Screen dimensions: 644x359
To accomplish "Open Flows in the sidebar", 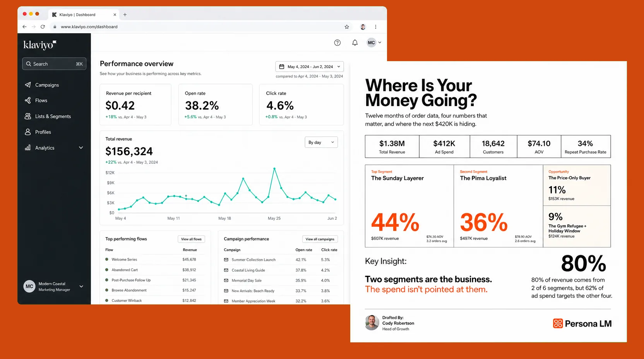I will pos(41,100).
